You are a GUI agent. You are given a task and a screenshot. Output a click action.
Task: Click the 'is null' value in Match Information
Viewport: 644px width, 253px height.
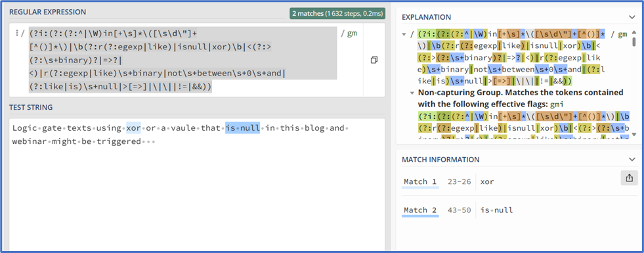pos(496,210)
